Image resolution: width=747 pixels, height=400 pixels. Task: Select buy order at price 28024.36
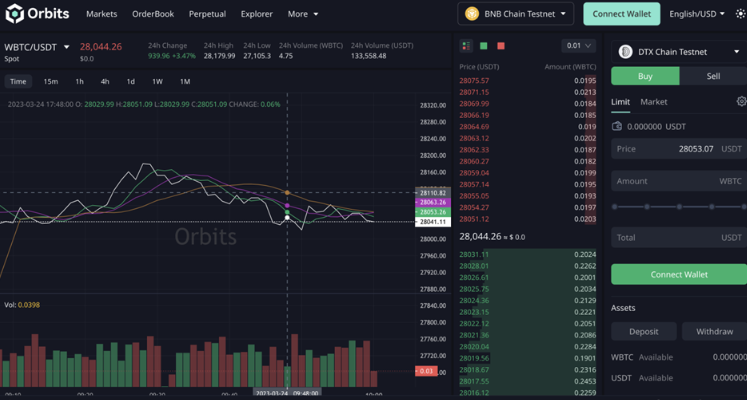527,300
